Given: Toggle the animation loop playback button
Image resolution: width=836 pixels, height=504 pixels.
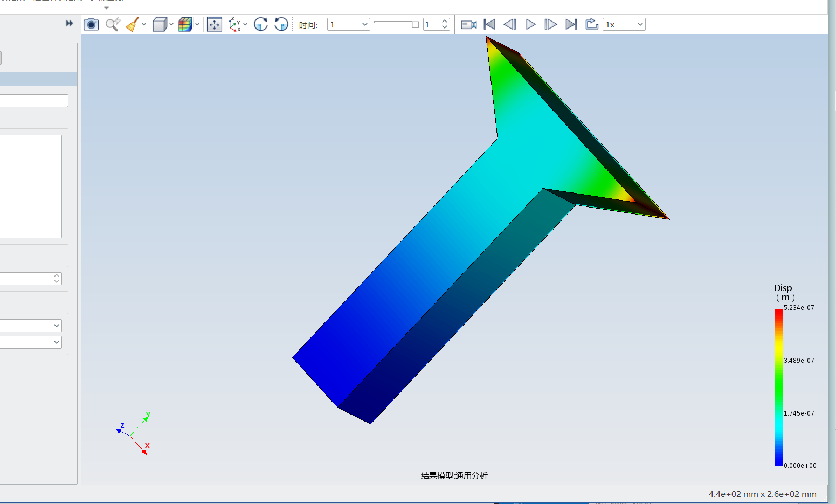Looking at the screenshot, I should (x=592, y=24).
